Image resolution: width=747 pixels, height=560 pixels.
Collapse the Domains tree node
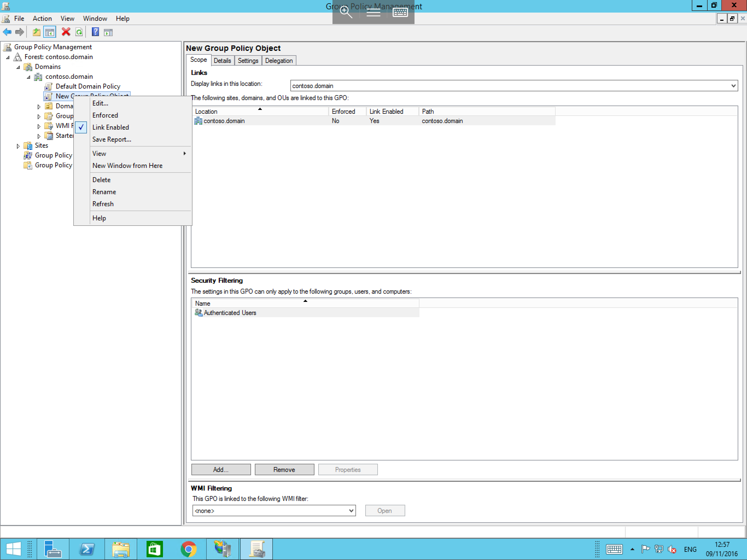[x=18, y=67]
